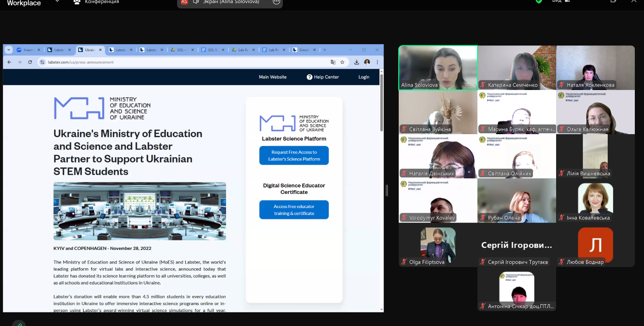The width and height of the screenshot is (644, 326).
Task: Click the 'KYIV and COPENHAGEN - November 28, 2022' text
Action: [x=102, y=248]
